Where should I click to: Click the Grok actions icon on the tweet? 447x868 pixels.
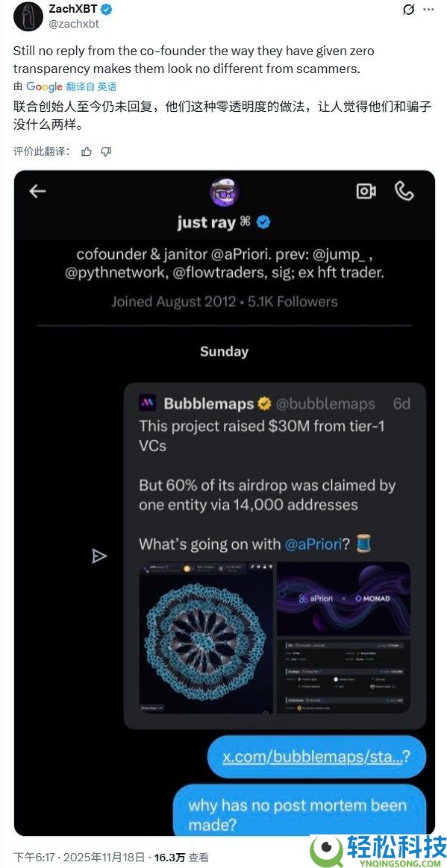point(408,9)
